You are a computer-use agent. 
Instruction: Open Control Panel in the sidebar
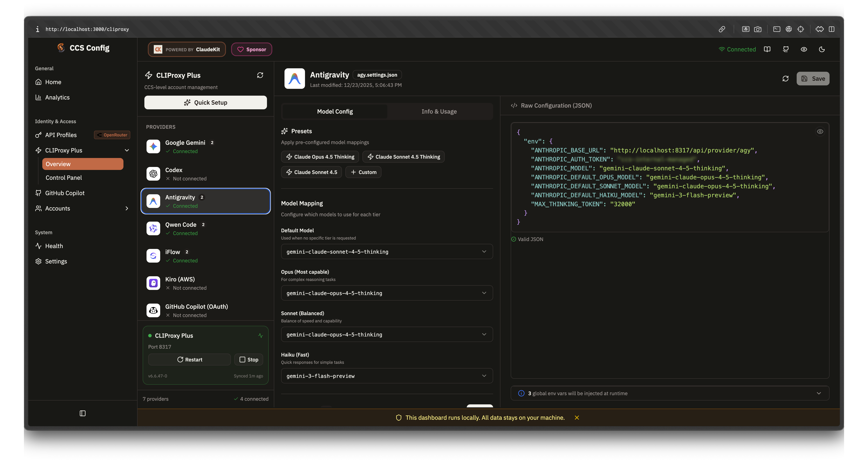64,177
